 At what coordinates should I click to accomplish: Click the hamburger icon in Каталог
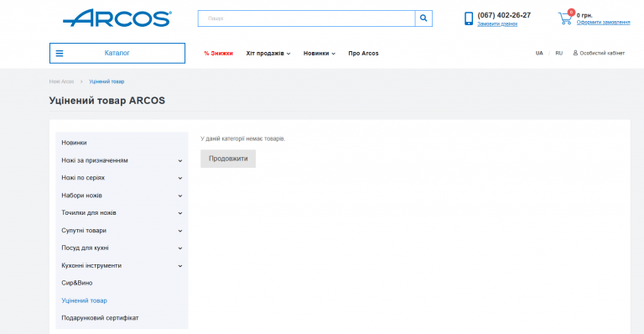(x=60, y=54)
